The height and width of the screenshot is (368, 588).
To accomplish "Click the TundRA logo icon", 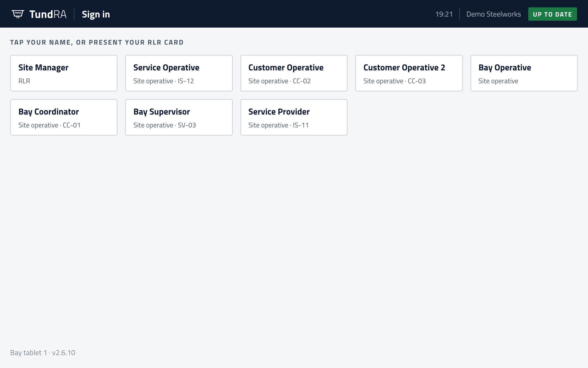I will pyautogui.click(x=18, y=14).
